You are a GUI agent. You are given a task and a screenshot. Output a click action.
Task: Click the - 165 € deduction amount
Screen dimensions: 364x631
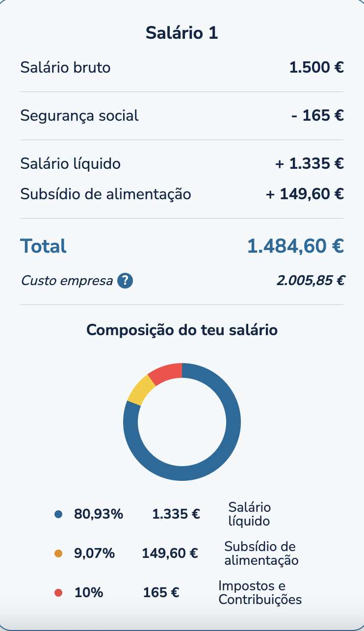317,116
